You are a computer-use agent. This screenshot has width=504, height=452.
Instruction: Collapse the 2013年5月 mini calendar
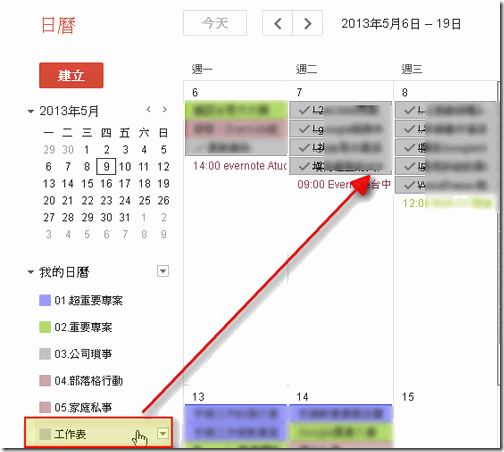coord(31,111)
